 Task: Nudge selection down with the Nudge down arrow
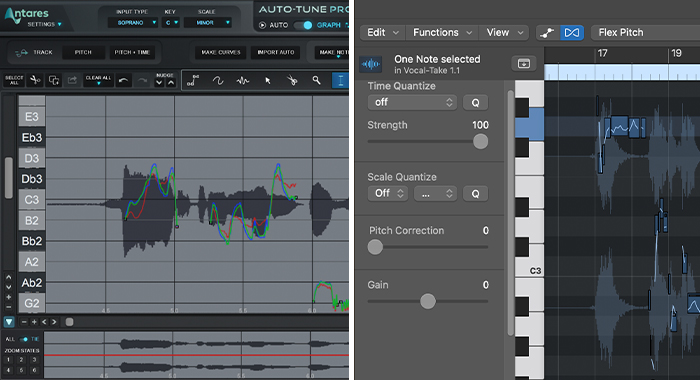(x=159, y=83)
